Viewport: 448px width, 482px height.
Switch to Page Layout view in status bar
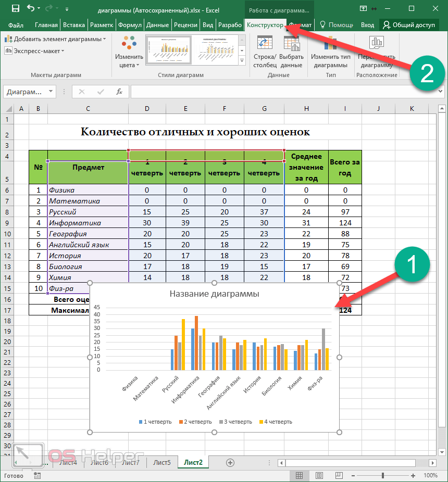pyautogui.click(x=315, y=475)
